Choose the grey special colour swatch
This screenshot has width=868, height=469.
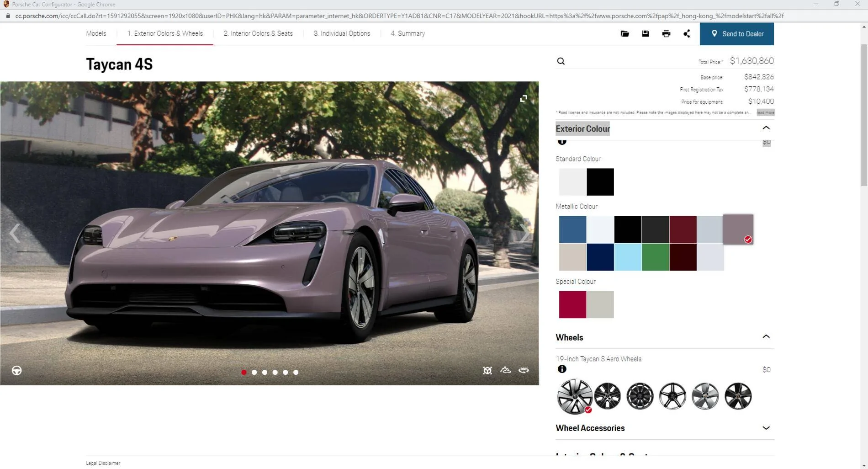click(600, 304)
